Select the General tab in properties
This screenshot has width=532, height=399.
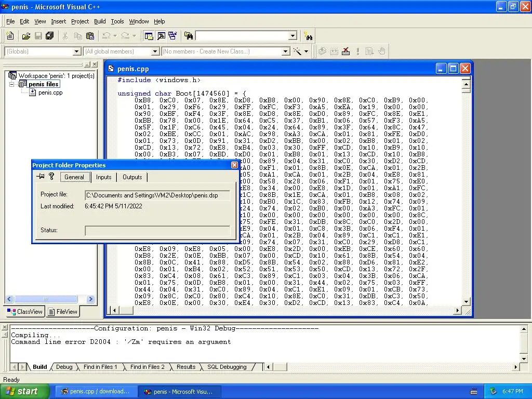(x=74, y=177)
